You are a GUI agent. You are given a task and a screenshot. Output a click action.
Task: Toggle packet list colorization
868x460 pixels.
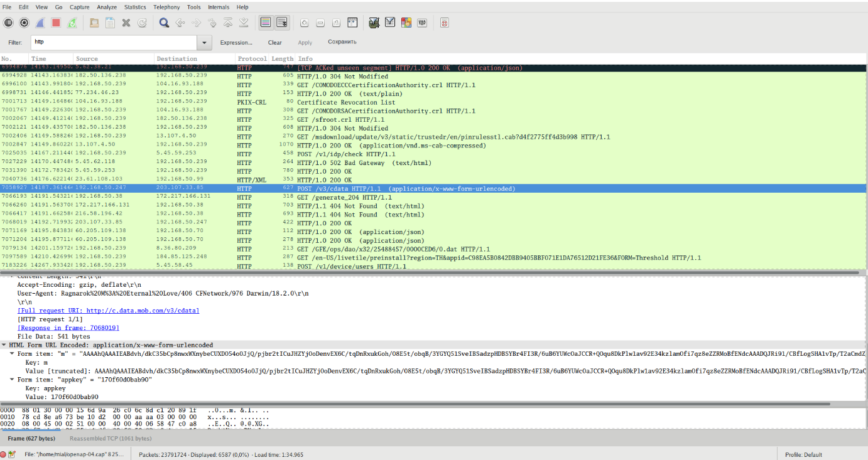[x=266, y=23]
